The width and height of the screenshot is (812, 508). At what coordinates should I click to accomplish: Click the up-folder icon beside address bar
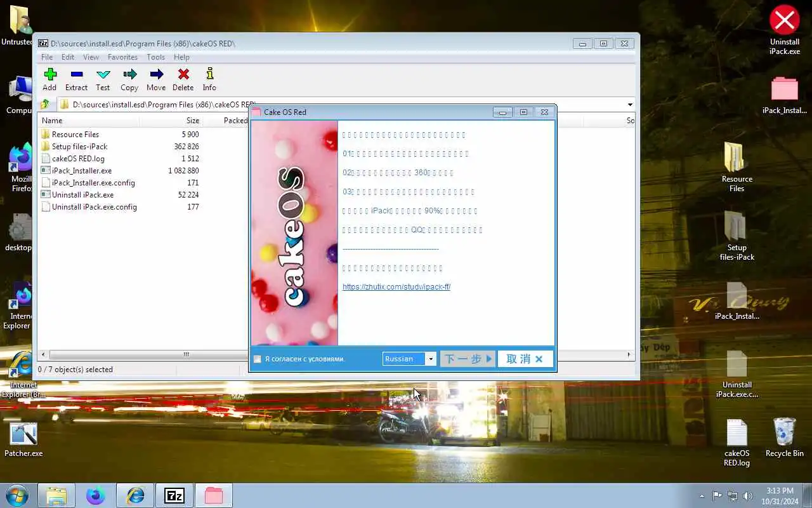(44, 104)
